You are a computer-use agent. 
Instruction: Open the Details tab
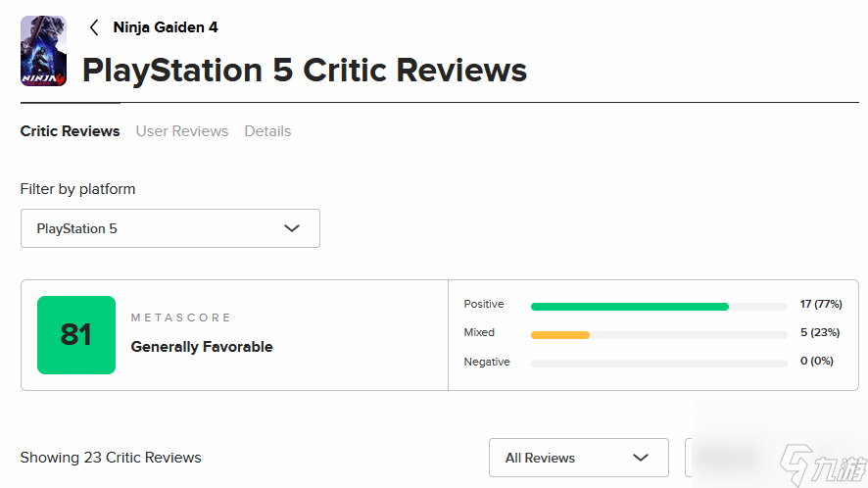pyautogui.click(x=267, y=131)
